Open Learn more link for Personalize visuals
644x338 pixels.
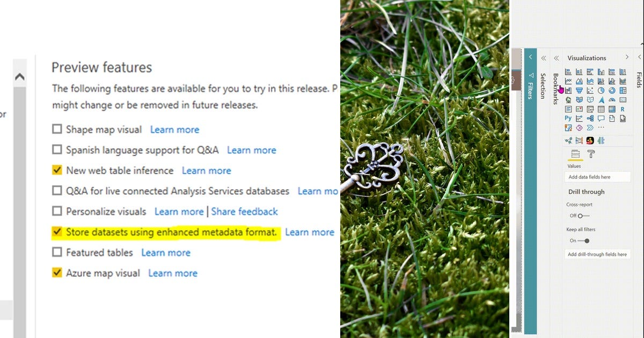coord(179,211)
